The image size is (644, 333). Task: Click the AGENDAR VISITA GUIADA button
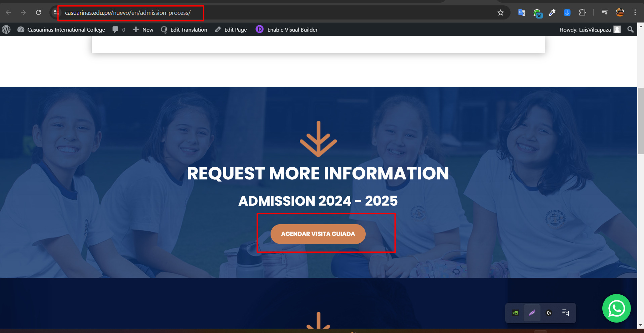click(318, 234)
